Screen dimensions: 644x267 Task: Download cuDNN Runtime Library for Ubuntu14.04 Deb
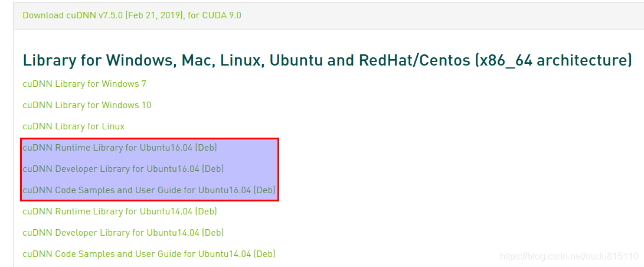click(x=119, y=211)
